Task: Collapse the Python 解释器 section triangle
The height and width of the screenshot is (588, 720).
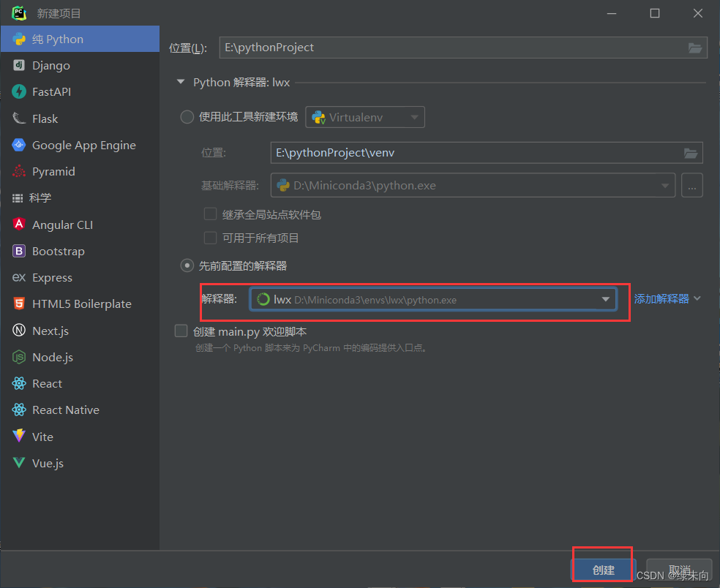Action: coord(181,82)
